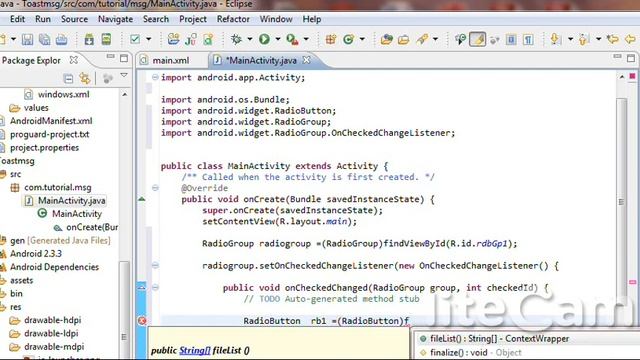Screen dimensions: 640x360
Task: Open the Edit menu
Action: (17, 19)
